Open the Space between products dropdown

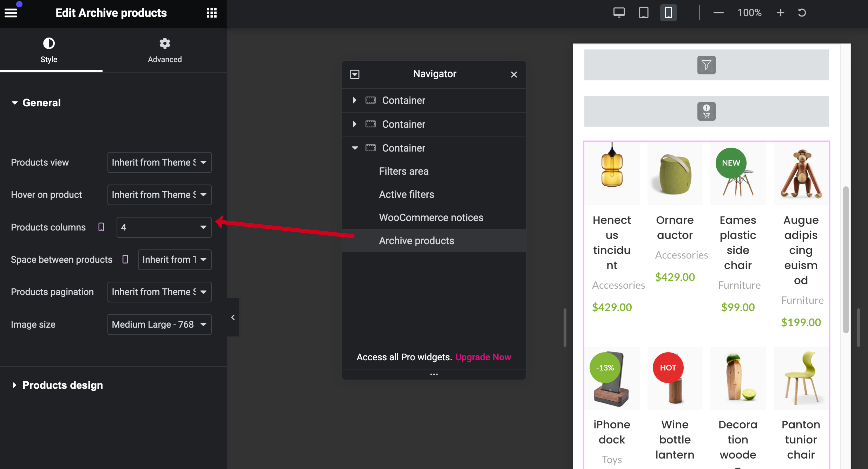point(175,260)
